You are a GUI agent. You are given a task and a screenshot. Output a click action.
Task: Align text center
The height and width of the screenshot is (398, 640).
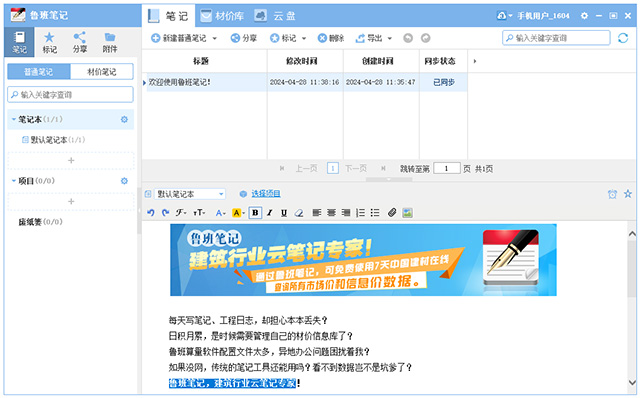[x=331, y=213]
